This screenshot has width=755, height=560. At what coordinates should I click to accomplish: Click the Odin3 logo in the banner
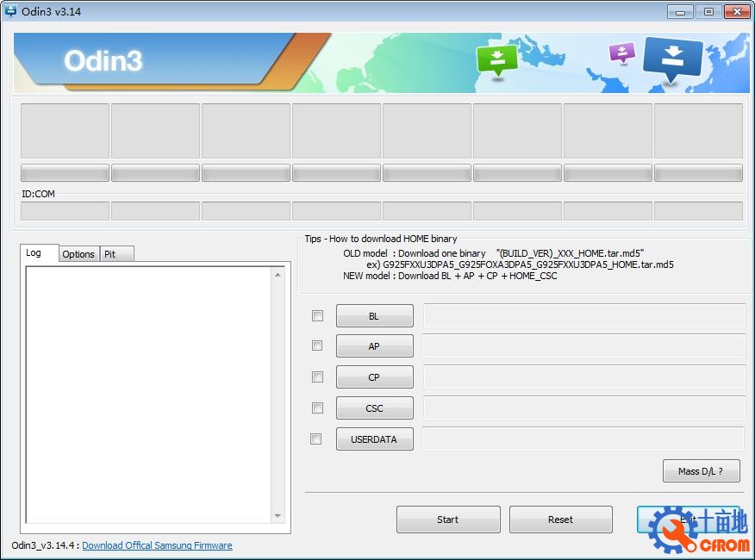(103, 60)
